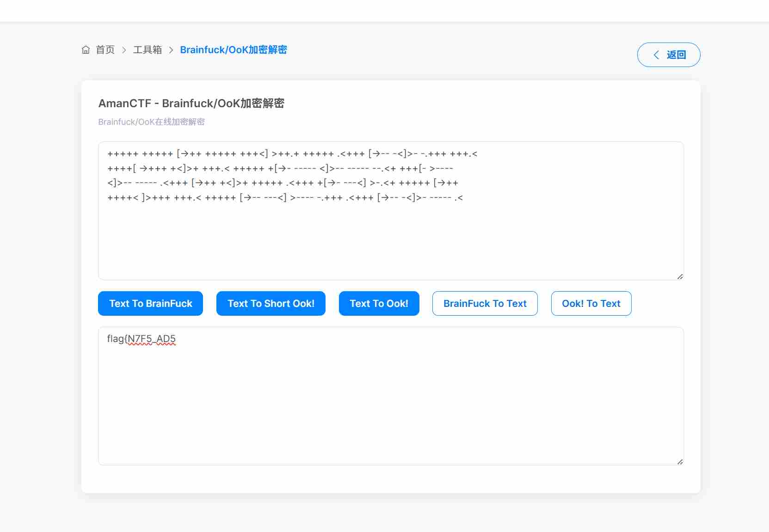
Task: Open the 工具箱 breadcrumb link
Action: pos(148,50)
